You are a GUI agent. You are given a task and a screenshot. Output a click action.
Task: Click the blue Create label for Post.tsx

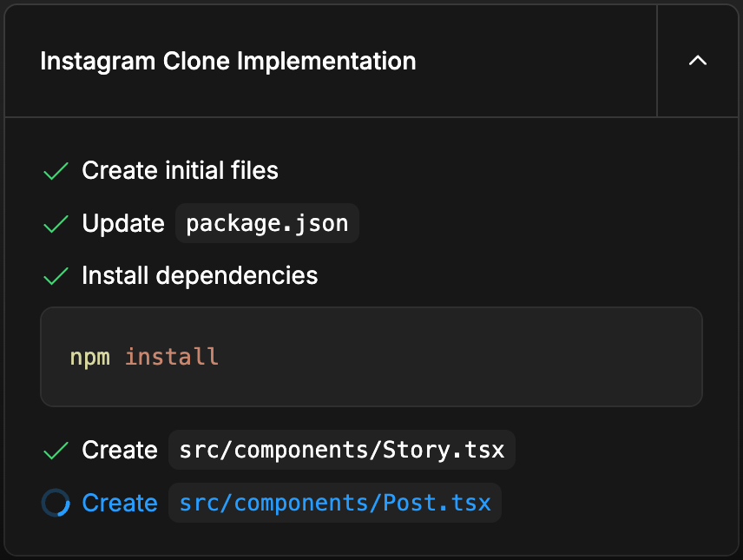120,503
